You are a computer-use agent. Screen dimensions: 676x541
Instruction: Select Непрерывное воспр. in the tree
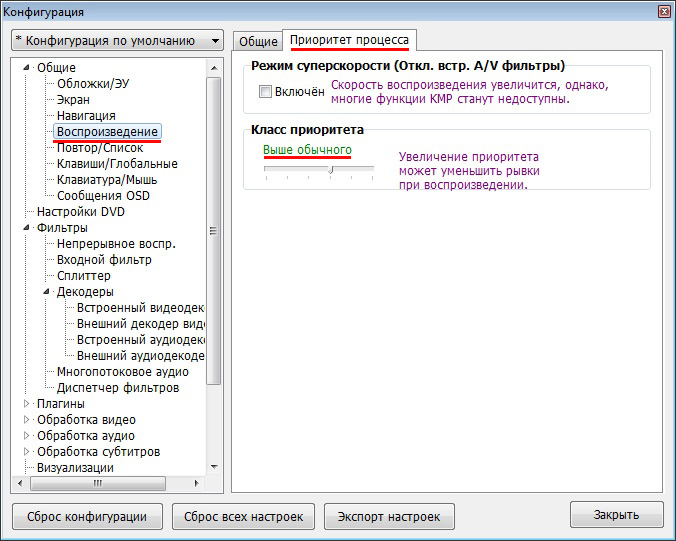(116, 244)
